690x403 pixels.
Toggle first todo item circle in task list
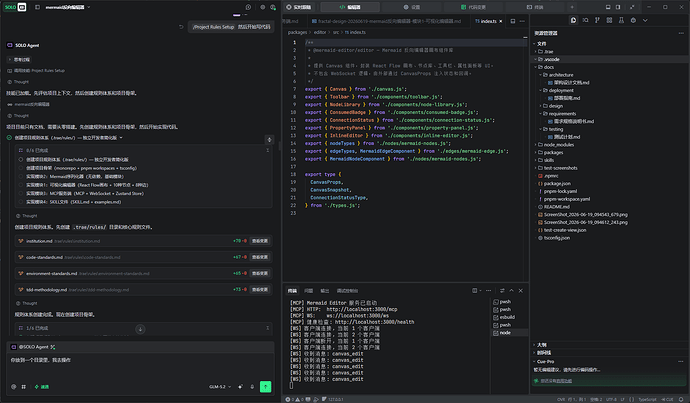pyautogui.click(x=21, y=160)
